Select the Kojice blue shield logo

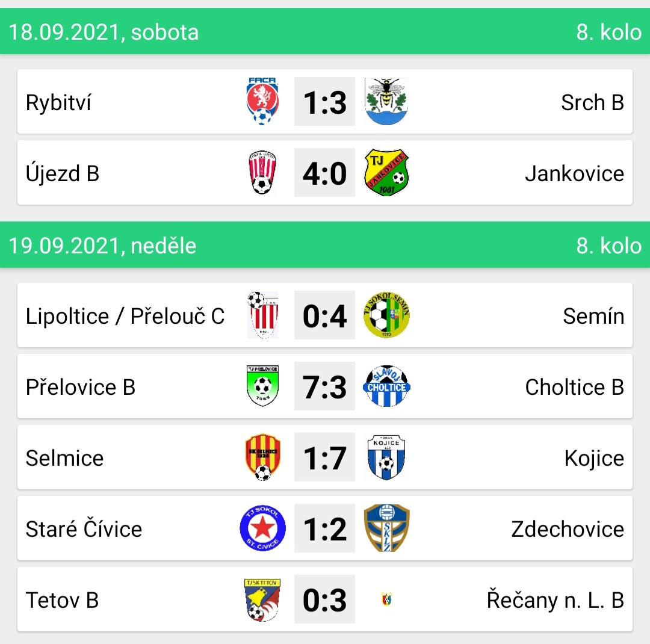point(386,457)
